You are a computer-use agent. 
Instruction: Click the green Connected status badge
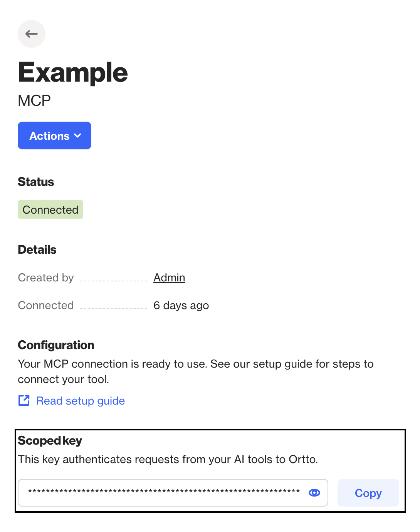pyautogui.click(x=50, y=209)
